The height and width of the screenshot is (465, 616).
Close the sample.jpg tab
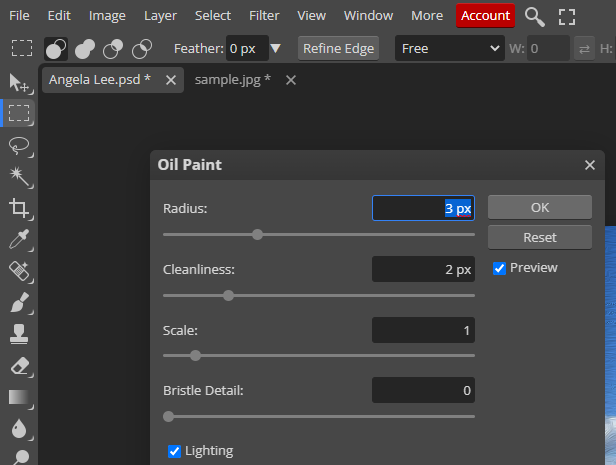[291, 80]
